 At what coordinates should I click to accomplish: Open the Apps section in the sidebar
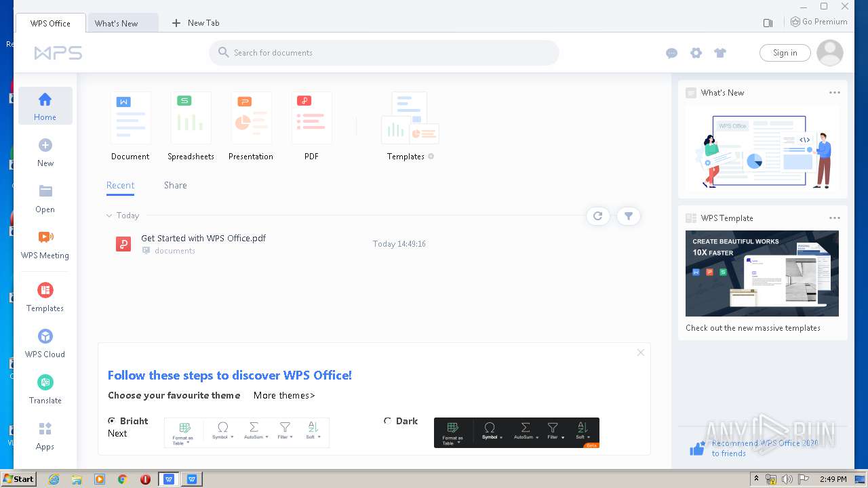(45, 435)
